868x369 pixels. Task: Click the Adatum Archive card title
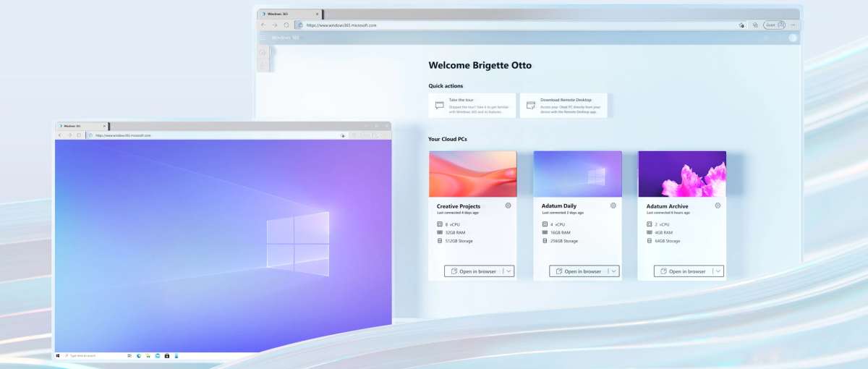pos(668,206)
